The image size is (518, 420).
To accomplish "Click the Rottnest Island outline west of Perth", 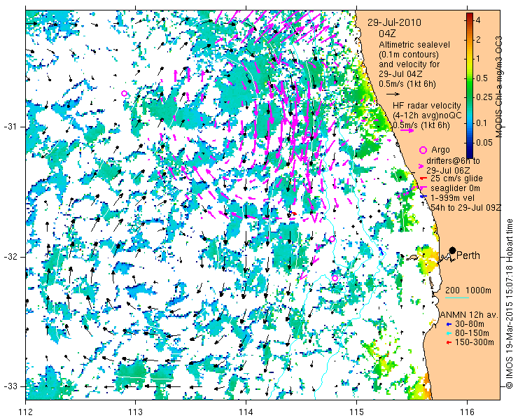I will pos(412,257).
